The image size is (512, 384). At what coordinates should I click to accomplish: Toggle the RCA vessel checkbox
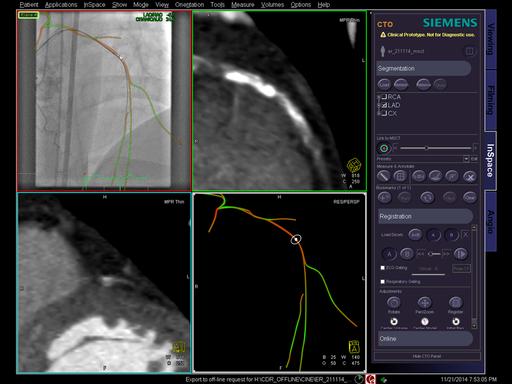pyautogui.click(x=384, y=97)
